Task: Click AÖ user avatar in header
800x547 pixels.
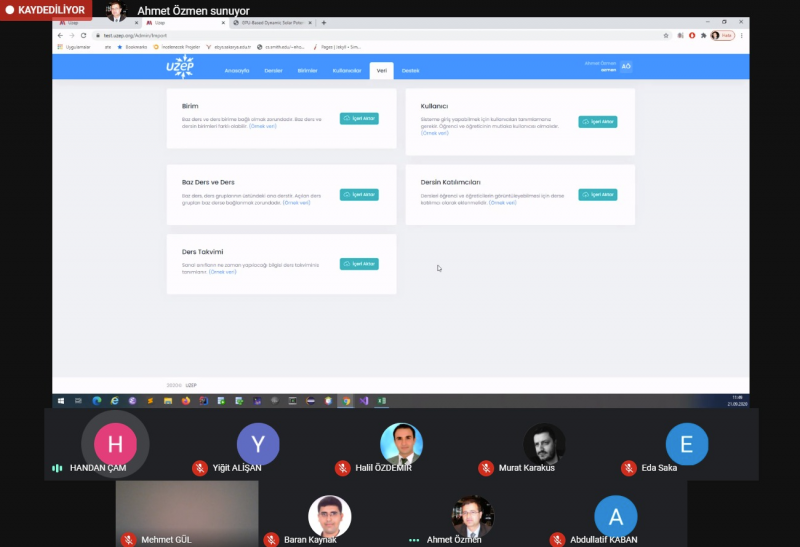Action: click(x=626, y=66)
